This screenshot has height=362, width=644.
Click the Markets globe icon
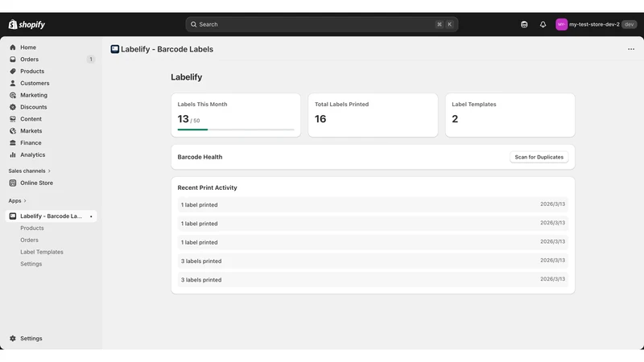pos(13,130)
